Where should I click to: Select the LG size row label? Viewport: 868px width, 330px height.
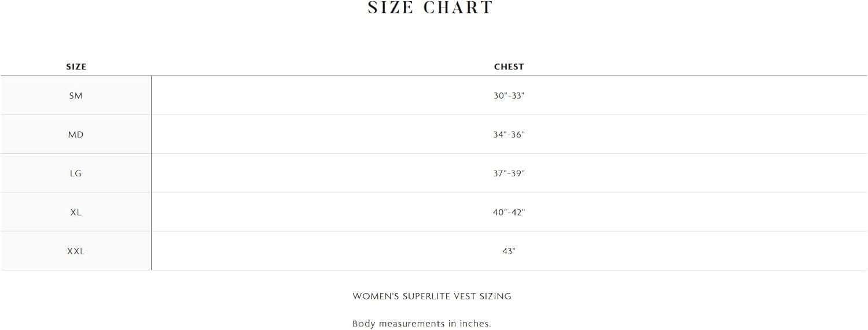pyautogui.click(x=76, y=173)
